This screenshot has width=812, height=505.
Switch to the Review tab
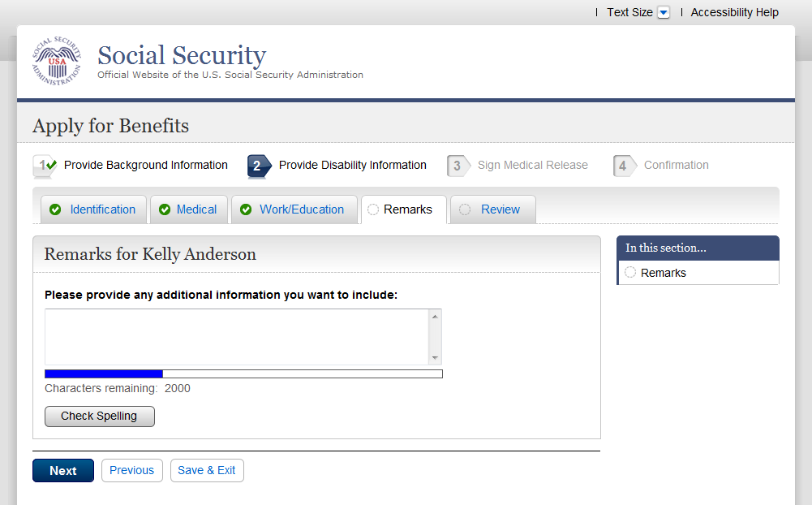tap(500, 209)
